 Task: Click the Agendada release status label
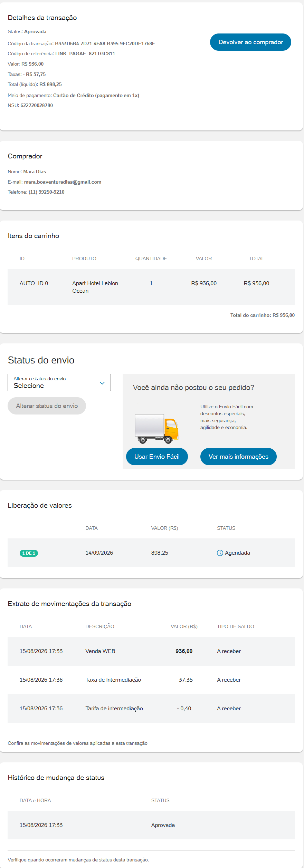[237, 553]
